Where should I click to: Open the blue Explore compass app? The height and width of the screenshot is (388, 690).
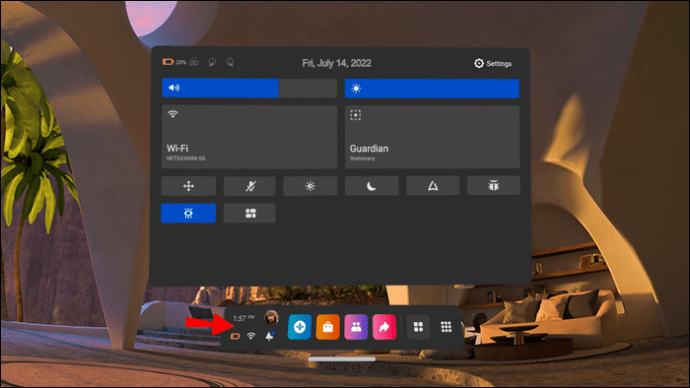pyautogui.click(x=300, y=327)
